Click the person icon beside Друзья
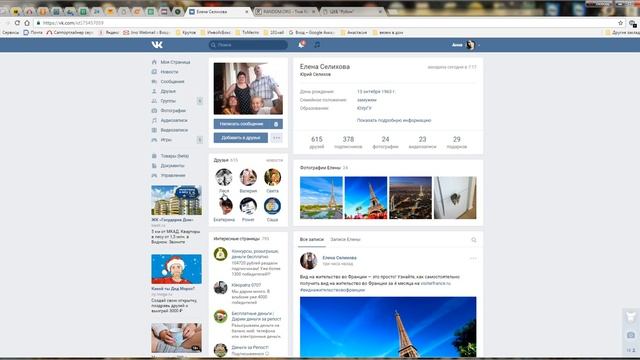This screenshot has height=360, width=640. [154, 91]
